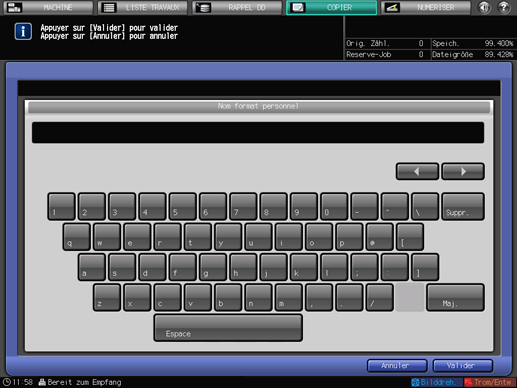
Task: Switch to LISTE TRAVAUX tab
Action: pyautogui.click(x=143, y=7)
